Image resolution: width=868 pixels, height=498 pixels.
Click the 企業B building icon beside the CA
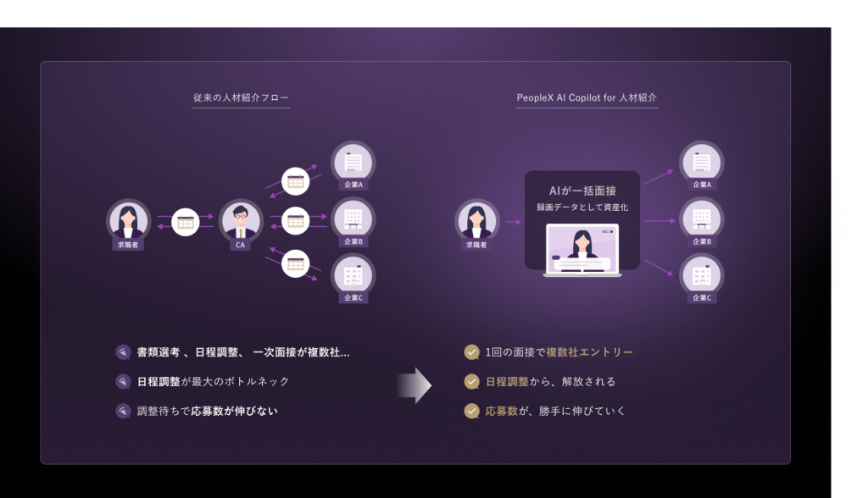click(x=353, y=218)
